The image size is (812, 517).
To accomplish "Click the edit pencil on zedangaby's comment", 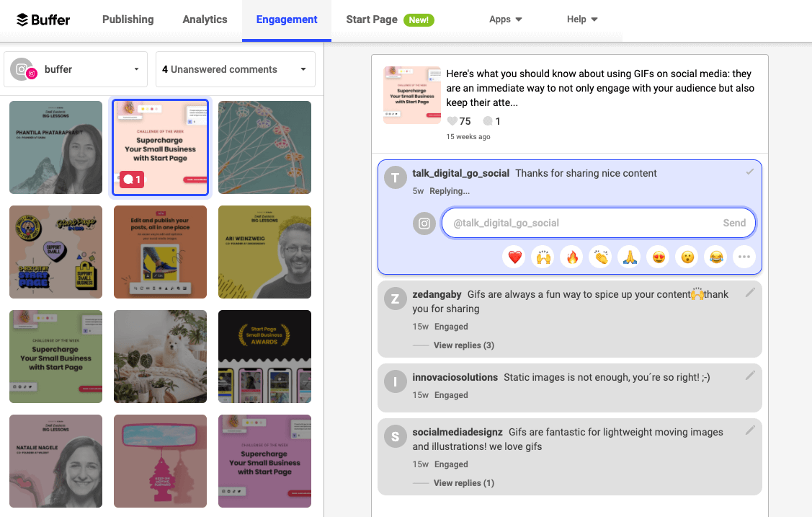I will 750,292.
